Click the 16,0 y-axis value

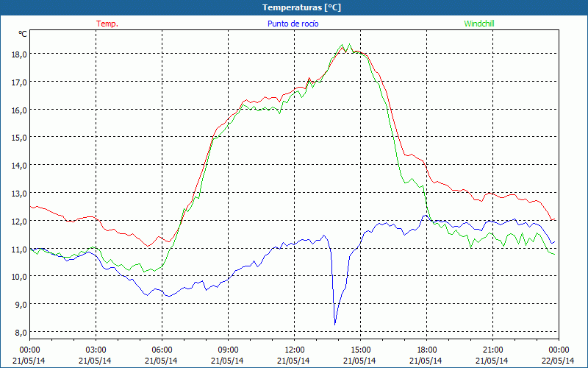20,110
